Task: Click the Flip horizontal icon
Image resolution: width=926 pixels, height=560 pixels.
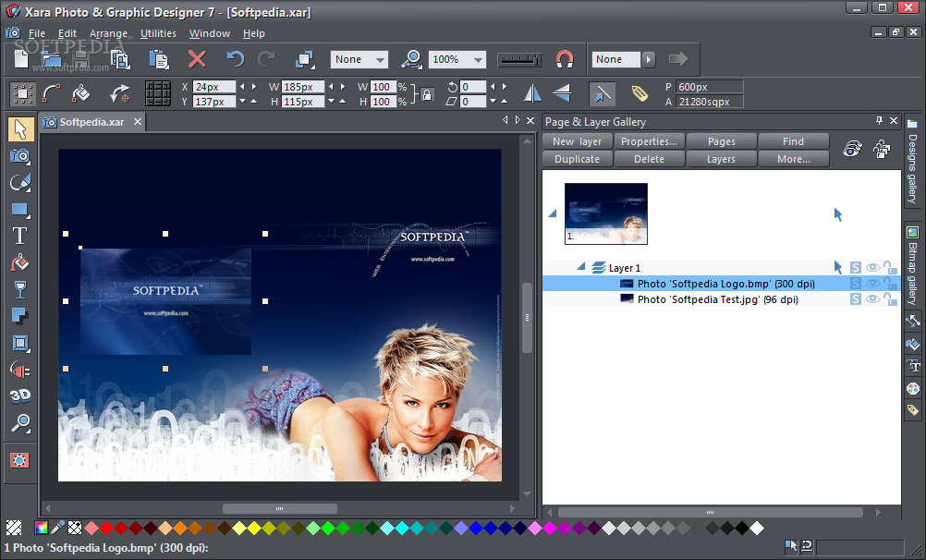Action: [532, 93]
